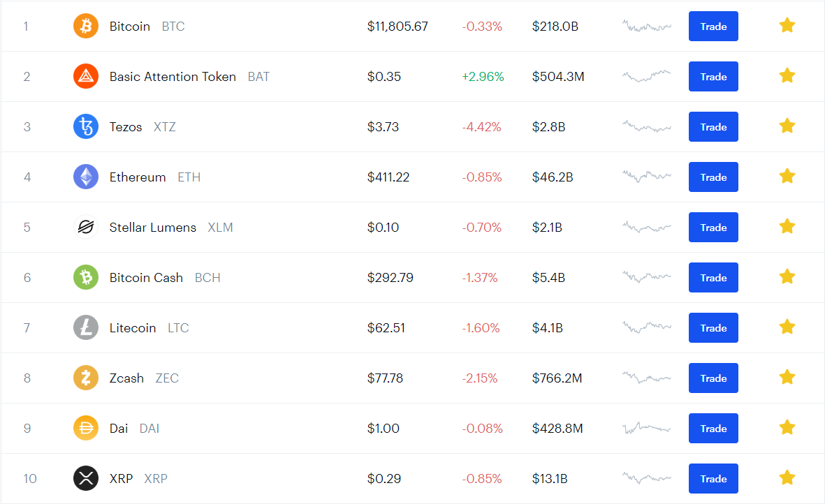Image resolution: width=825 pixels, height=504 pixels.
Task: Click the Basic Attention Token triangle icon
Action: [x=86, y=76]
